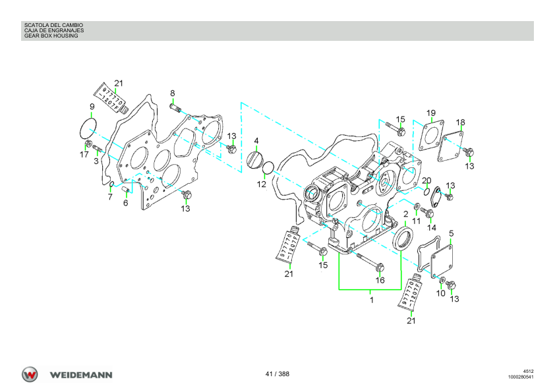Click part number 20 label
The width and height of the screenshot is (555, 392).
point(426,181)
